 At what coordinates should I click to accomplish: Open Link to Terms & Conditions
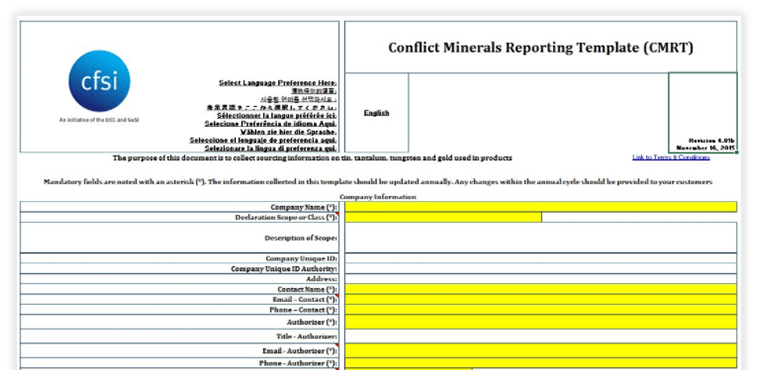click(x=671, y=158)
